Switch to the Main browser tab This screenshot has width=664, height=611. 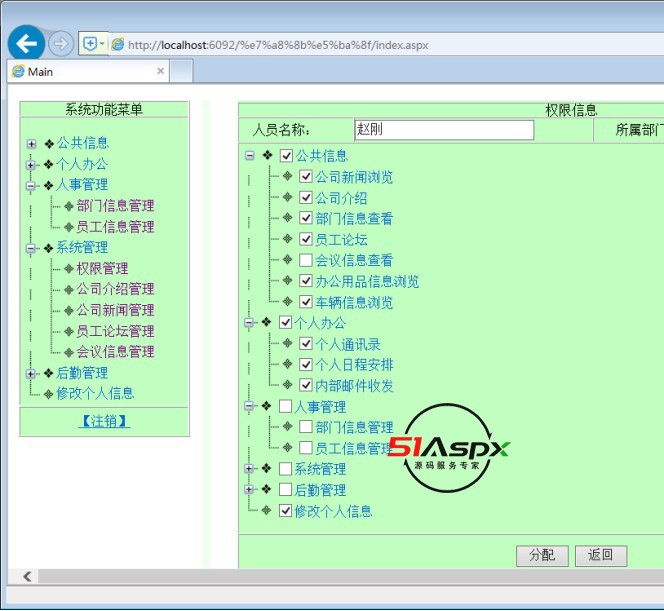tap(85, 72)
